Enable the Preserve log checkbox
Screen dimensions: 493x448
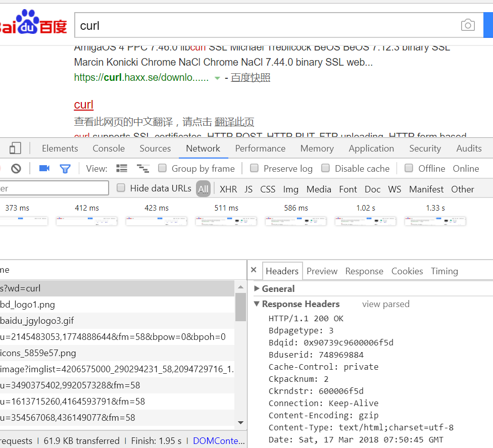254,168
